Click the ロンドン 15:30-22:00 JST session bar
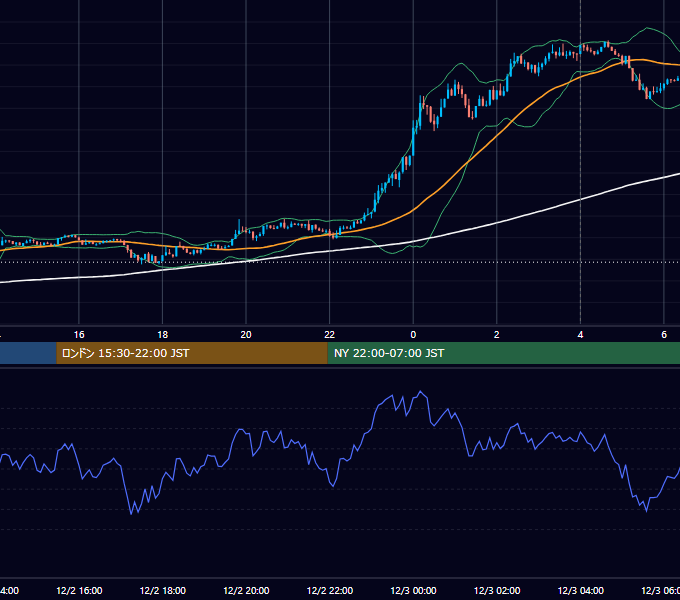The height and width of the screenshot is (600, 680). 192,353
